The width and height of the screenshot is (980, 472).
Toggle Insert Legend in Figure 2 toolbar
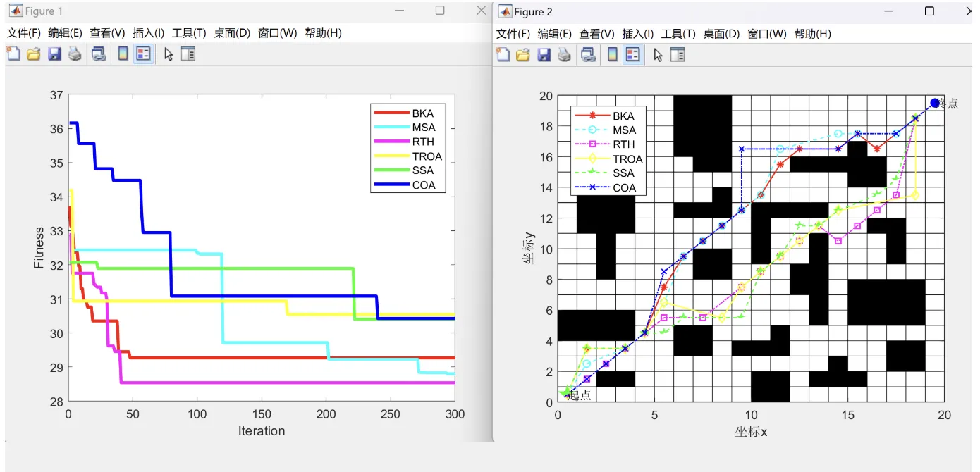point(633,54)
